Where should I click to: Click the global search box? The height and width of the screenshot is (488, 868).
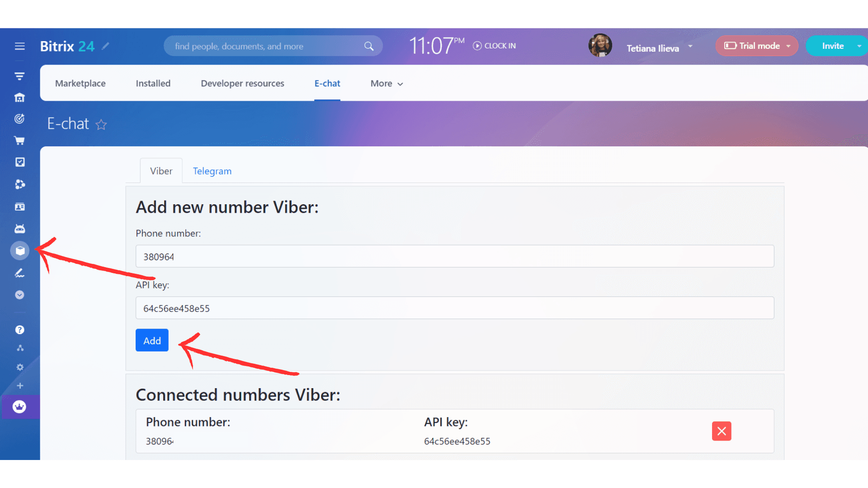[273, 46]
